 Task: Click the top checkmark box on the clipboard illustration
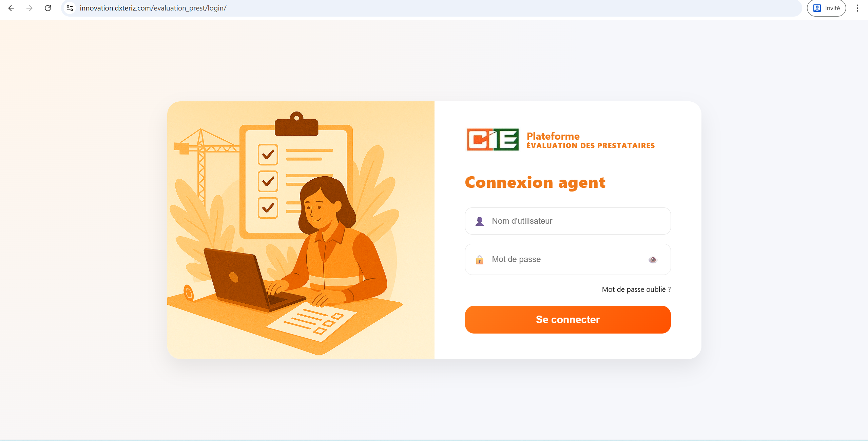[x=268, y=155]
